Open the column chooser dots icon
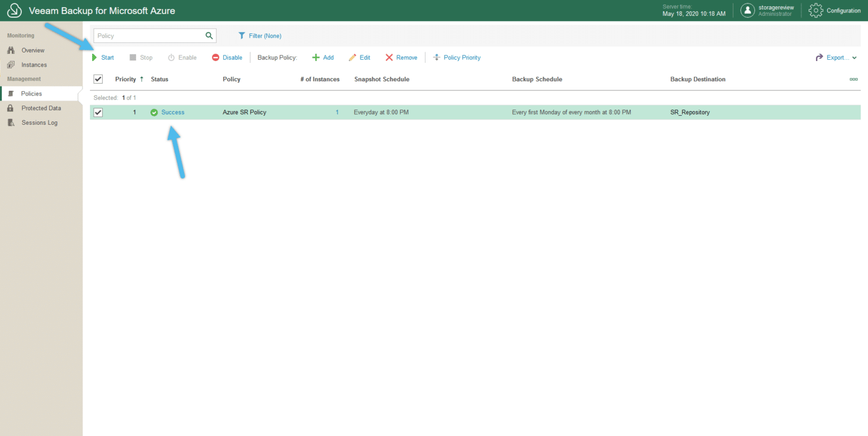868x436 pixels. [853, 79]
